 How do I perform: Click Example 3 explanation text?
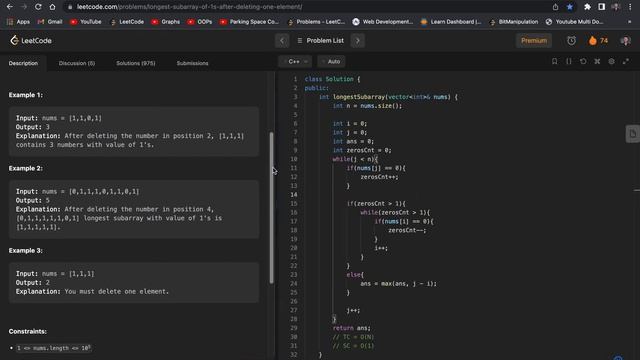(92, 291)
